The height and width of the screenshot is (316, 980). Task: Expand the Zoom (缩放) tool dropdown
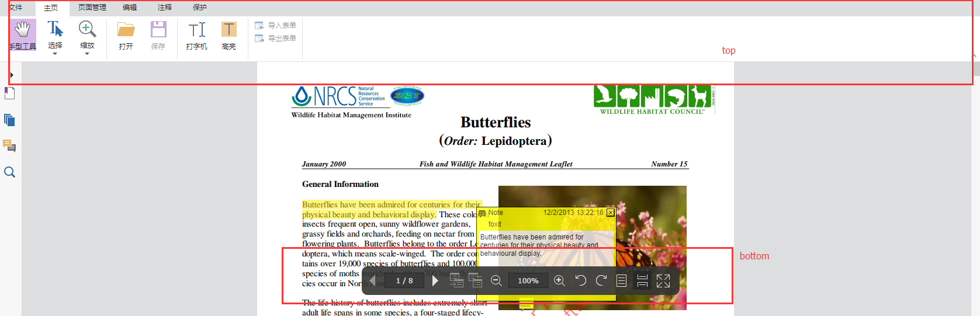coord(87,54)
